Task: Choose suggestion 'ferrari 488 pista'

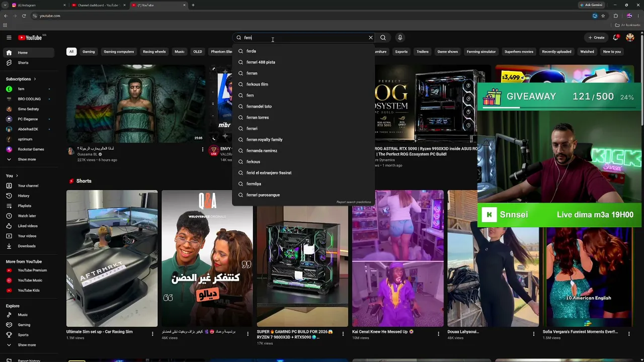Action: pos(303,62)
